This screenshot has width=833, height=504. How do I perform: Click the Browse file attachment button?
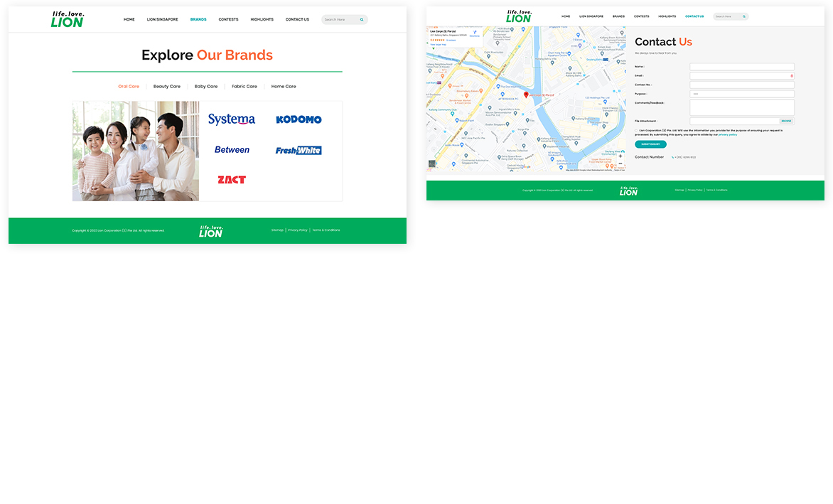click(786, 121)
